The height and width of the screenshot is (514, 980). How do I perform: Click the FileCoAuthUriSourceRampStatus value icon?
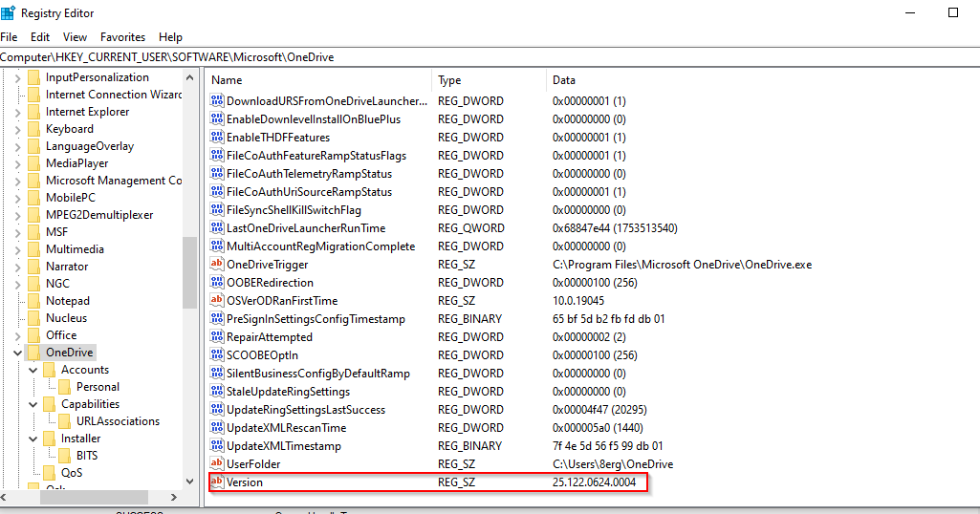217,191
